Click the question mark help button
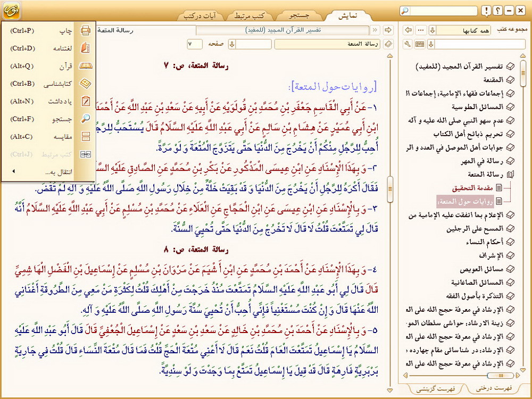The height and width of the screenshot is (399, 532). 498,11
